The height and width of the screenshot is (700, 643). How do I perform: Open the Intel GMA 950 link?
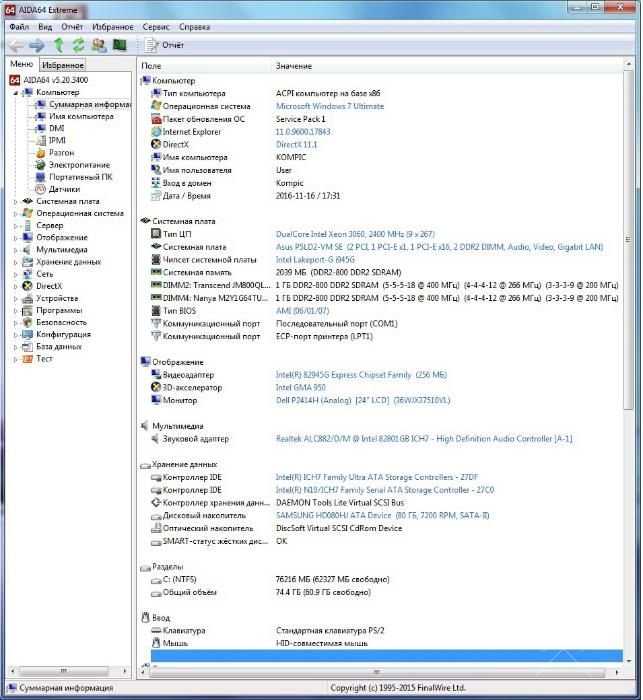[x=301, y=388]
